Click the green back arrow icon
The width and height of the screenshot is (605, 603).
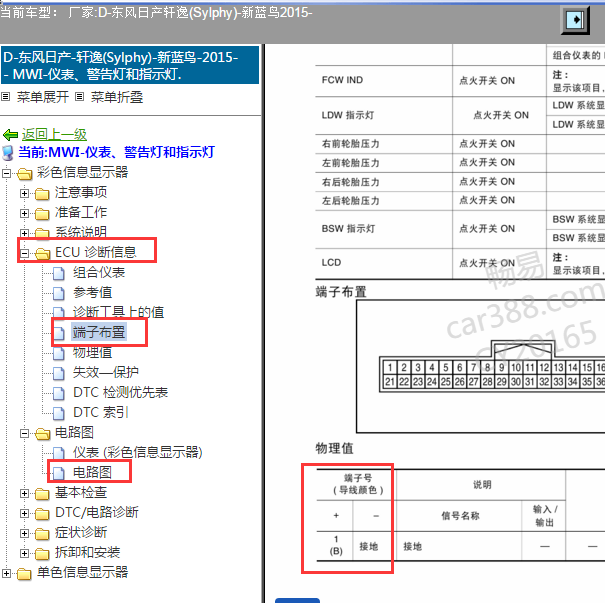pos(10,135)
